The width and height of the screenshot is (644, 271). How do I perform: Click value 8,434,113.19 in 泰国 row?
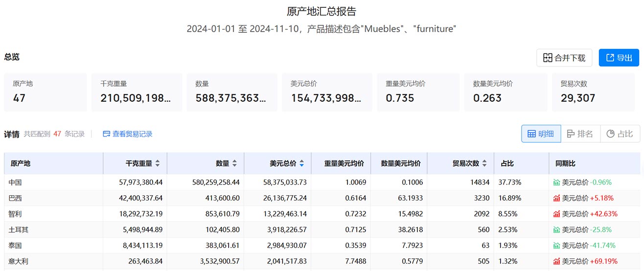coord(143,246)
